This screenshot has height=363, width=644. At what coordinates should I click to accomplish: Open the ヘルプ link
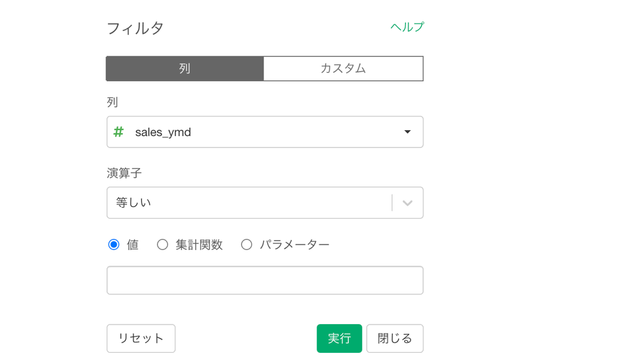(407, 27)
